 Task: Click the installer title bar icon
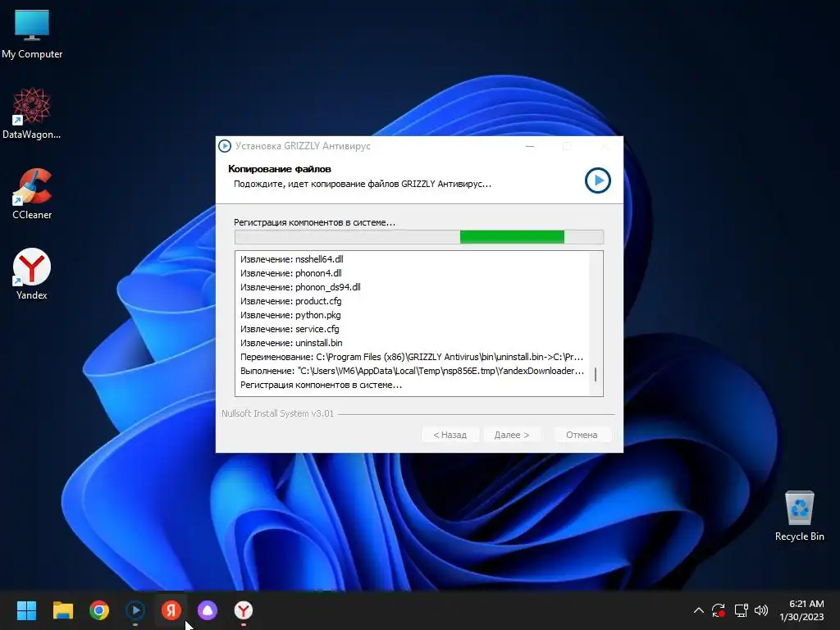pyautogui.click(x=225, y=146)
